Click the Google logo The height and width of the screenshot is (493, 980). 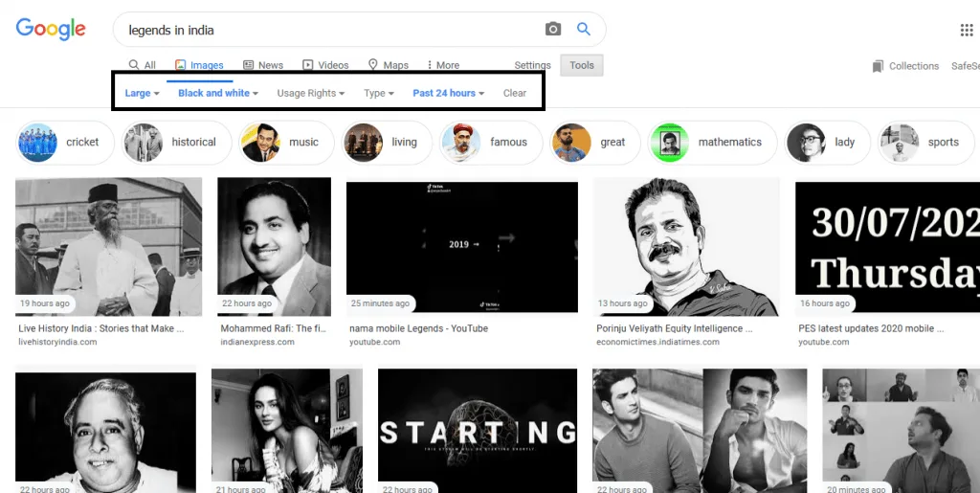click(x=51, y=30)
